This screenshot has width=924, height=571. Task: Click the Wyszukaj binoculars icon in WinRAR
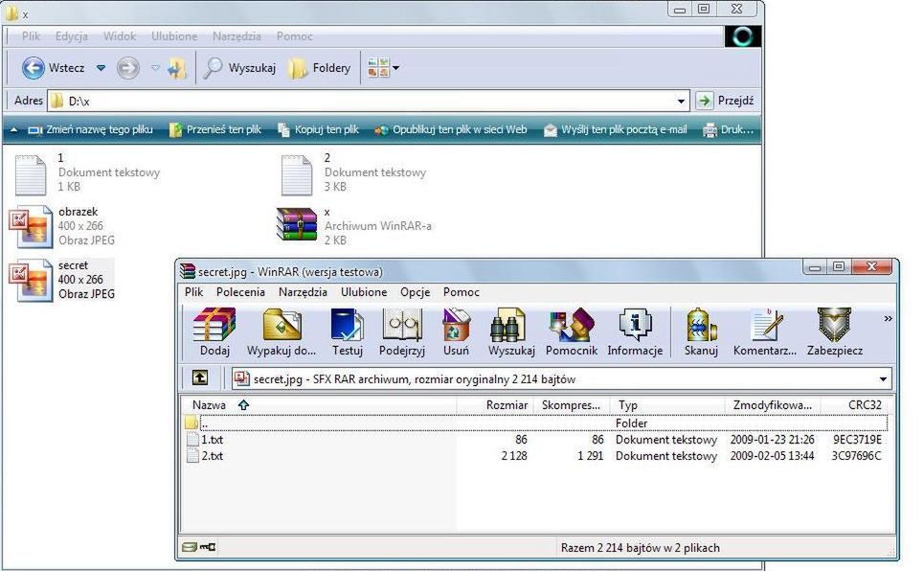click(511, 331)
